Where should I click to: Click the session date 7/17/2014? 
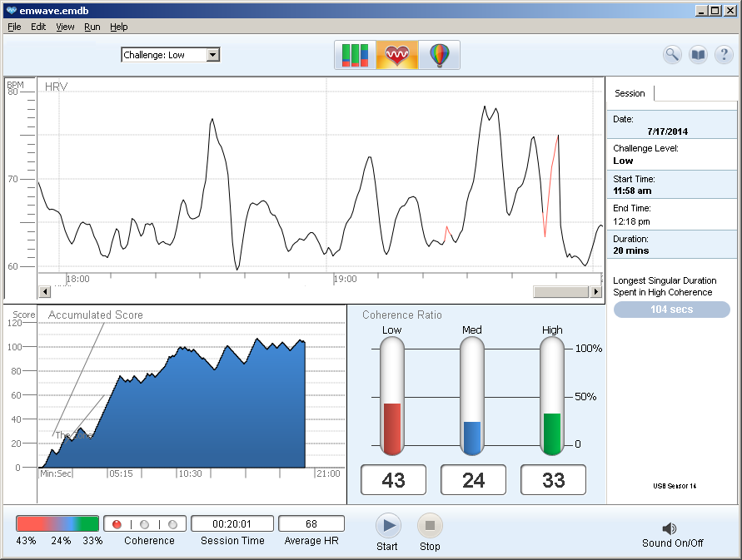[667, 131]
